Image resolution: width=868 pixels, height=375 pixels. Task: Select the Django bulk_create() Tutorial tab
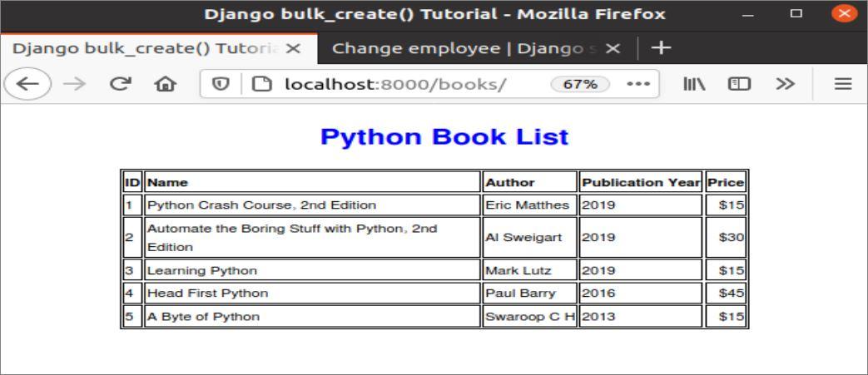coord(141,48)
